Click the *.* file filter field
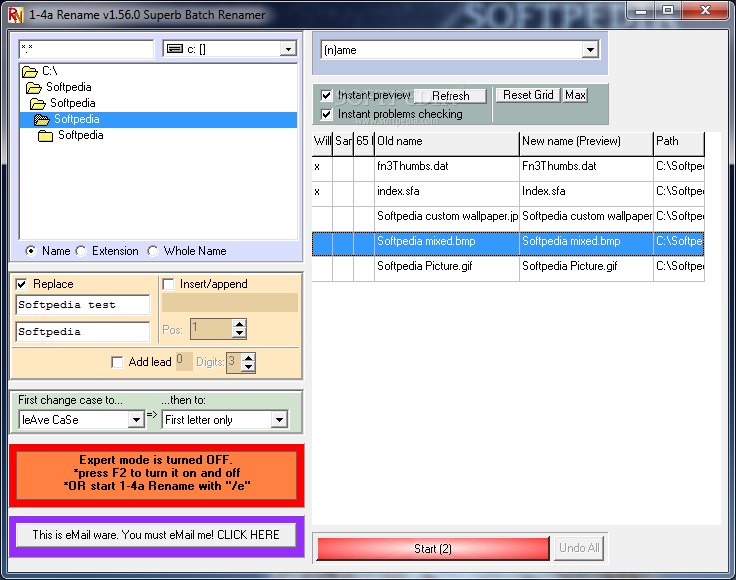Screen dimensions: 736x580 pos(86,49)
